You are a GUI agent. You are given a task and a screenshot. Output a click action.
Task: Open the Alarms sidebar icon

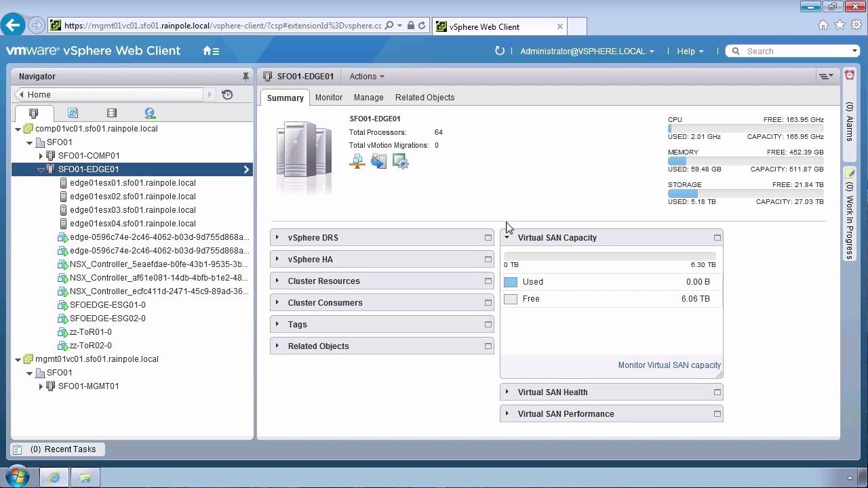[x=850, y=76]
